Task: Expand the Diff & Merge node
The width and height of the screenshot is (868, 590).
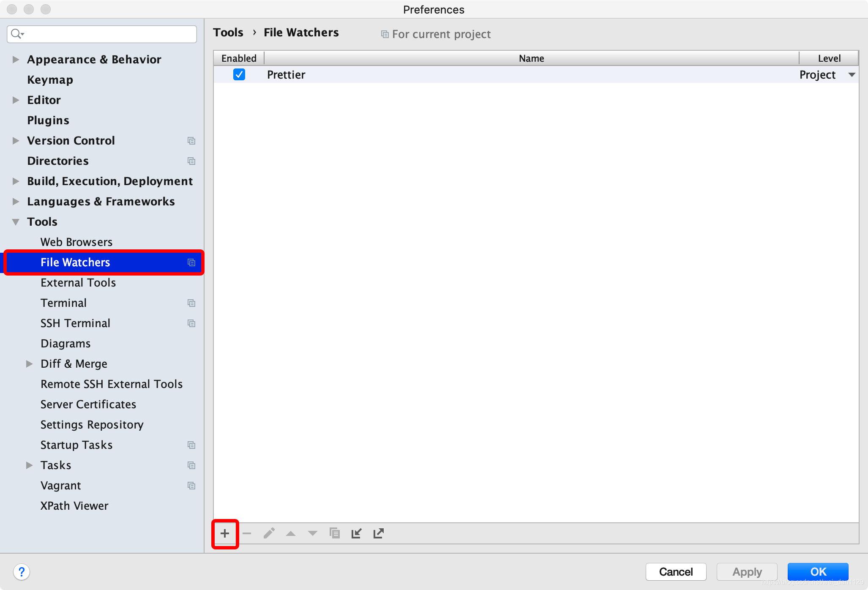Action: point(29,364)
